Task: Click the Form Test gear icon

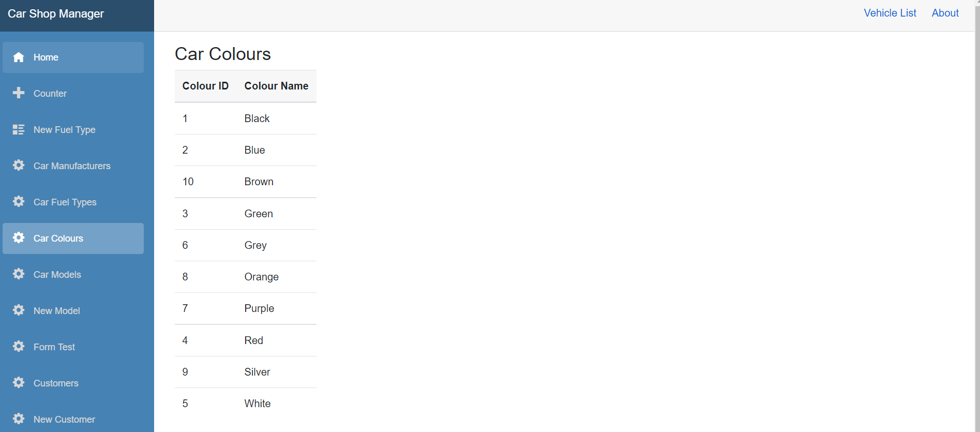Action: pos(19,346)
